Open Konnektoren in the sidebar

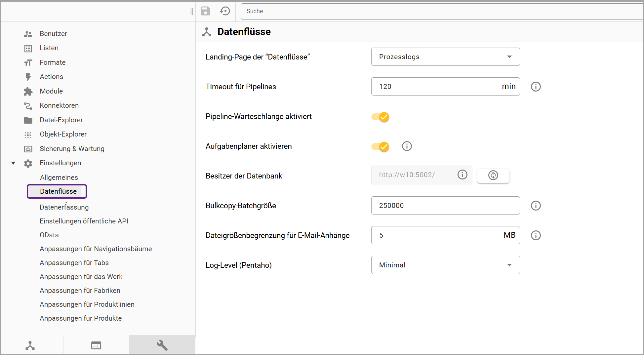pos(59,105)
